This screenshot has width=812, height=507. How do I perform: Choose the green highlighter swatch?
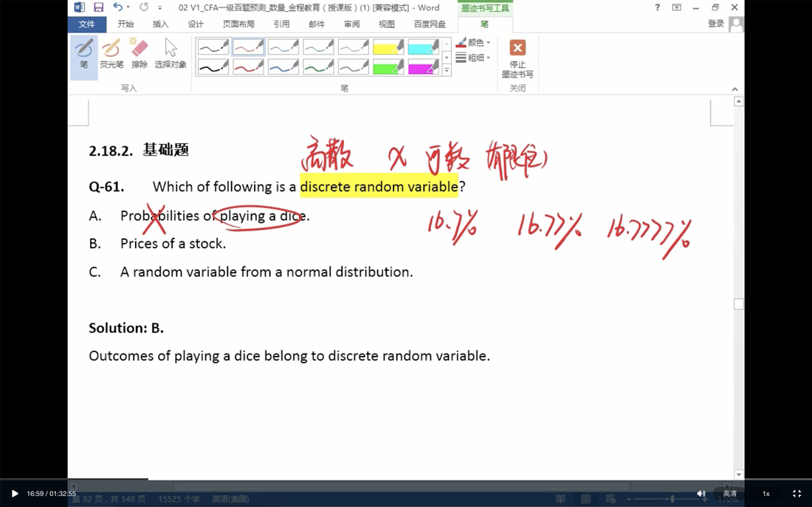click(x=388, y=66)
